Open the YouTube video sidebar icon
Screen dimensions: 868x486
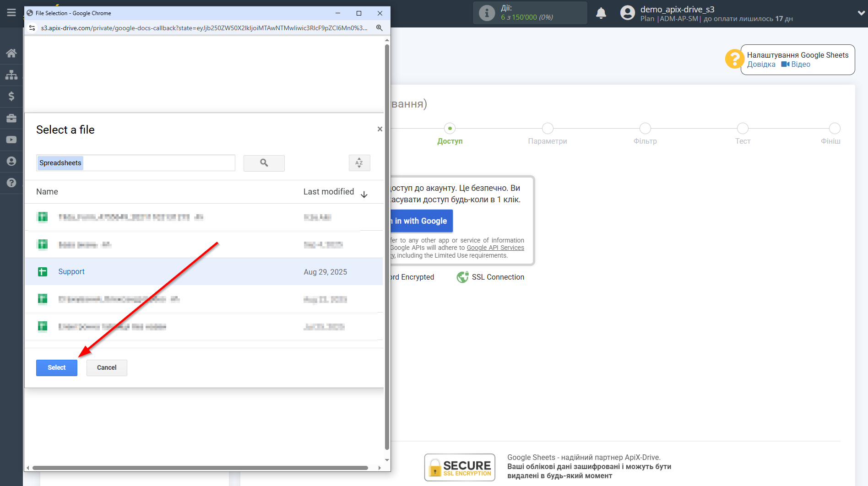(11, 140)
